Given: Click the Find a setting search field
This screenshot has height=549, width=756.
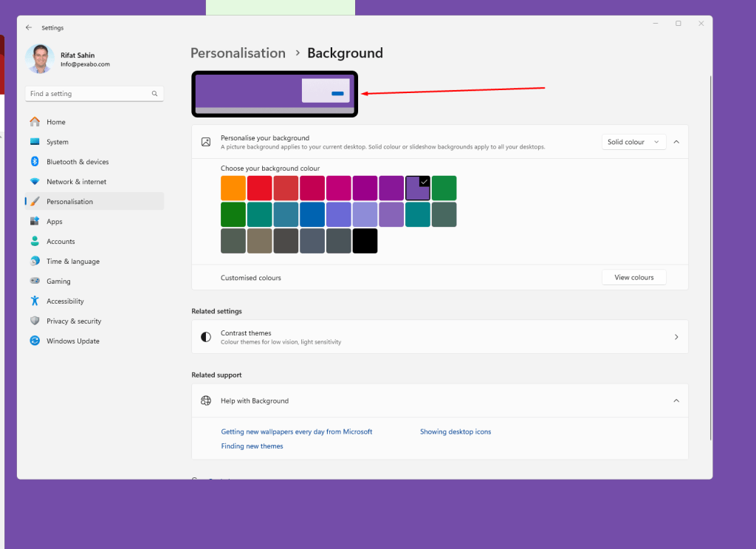Looking at the screenshot, I should [x=94, y=94].
